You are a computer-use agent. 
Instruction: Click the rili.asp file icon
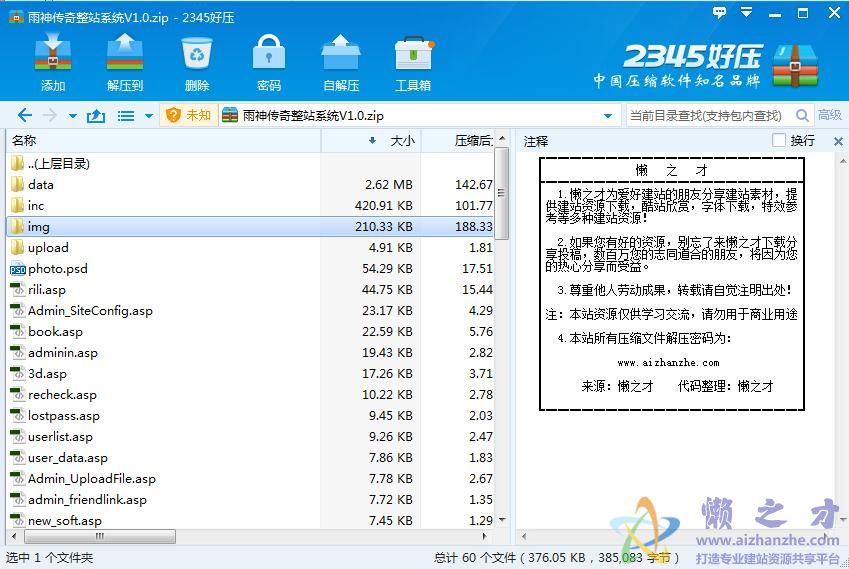tap(18, 290)
